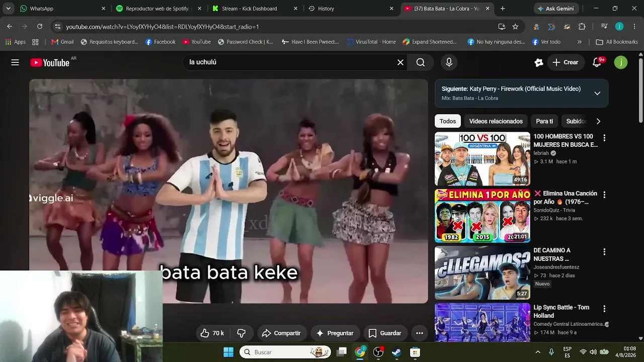Reload the YouTube page
Screen dimensions: 644x362
pyautogui.click(x=40, y=27)
